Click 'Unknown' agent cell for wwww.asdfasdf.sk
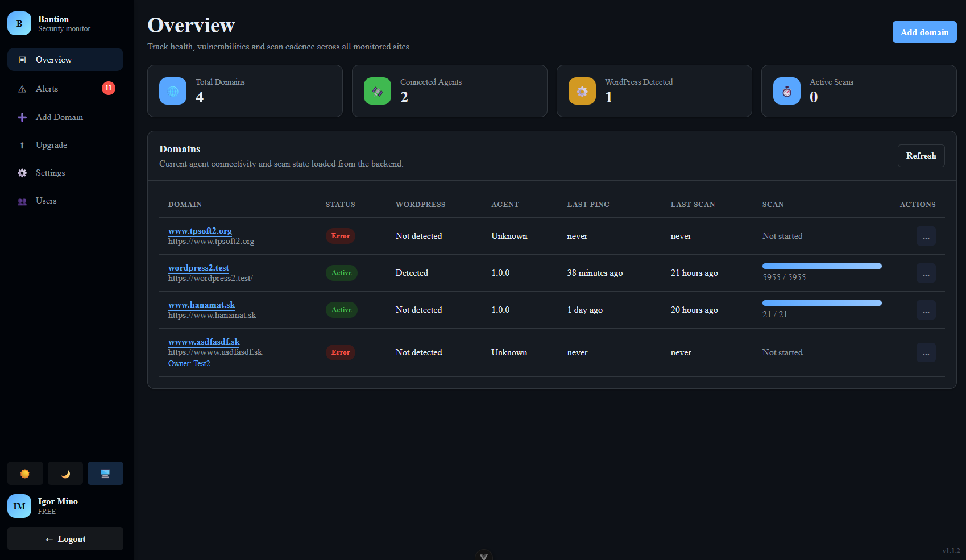Viewport: 966px width, 560px height. (509, 352)
